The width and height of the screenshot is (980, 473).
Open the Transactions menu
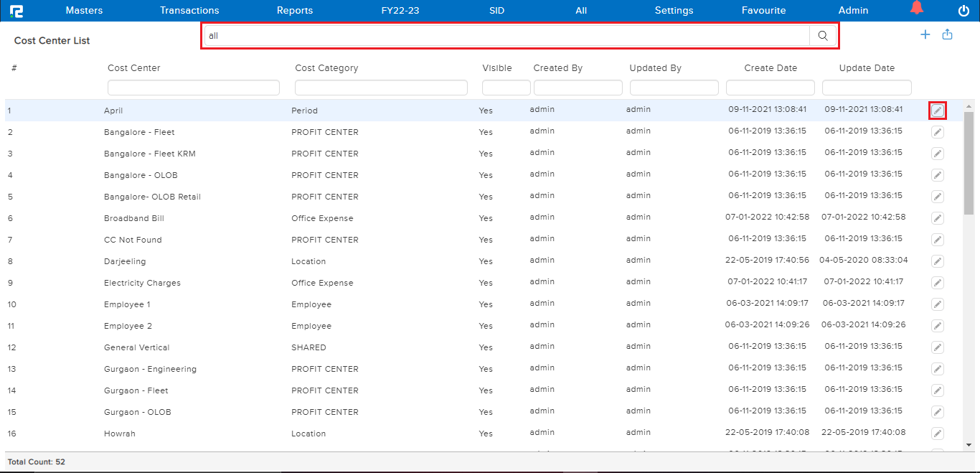(189, 10)
